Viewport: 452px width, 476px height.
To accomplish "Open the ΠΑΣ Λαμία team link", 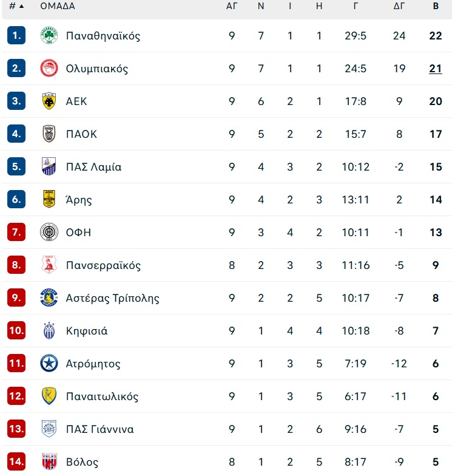I will (93, 166).
